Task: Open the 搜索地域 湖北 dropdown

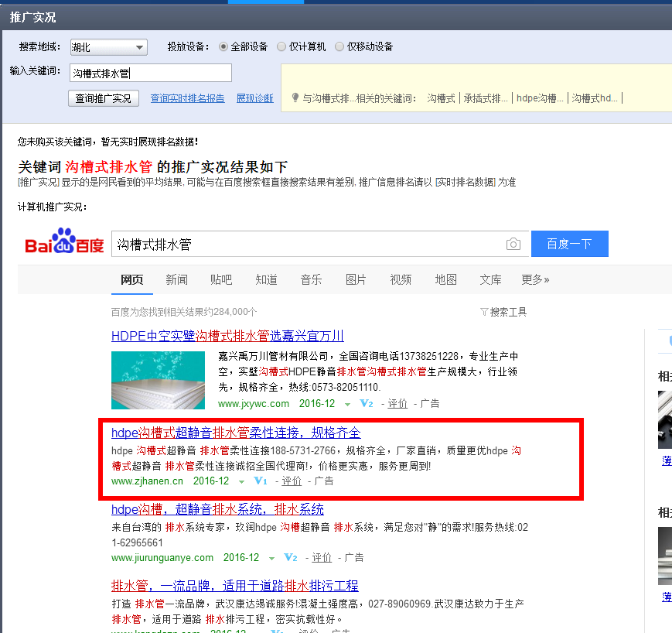Action: [109, 47]
